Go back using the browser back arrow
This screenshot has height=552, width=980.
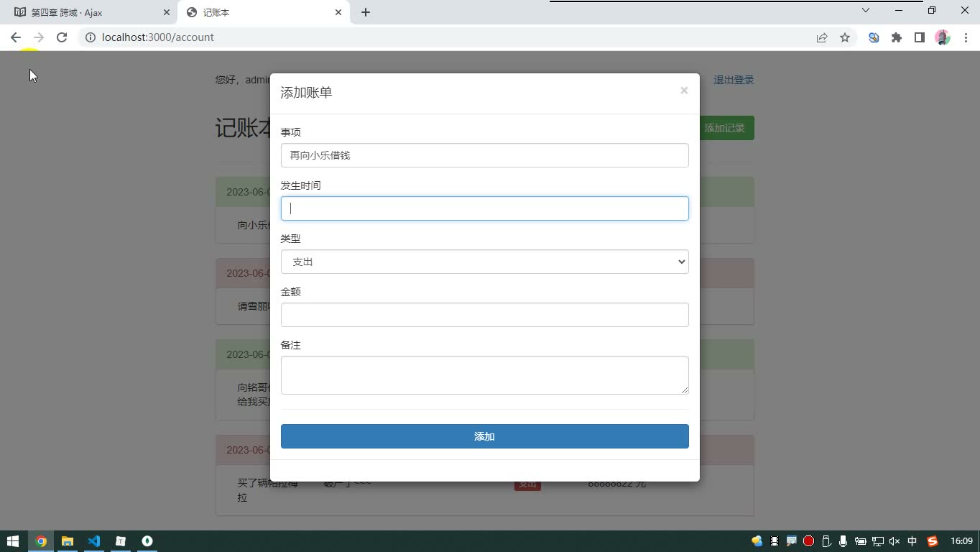[x=16, y=37]
